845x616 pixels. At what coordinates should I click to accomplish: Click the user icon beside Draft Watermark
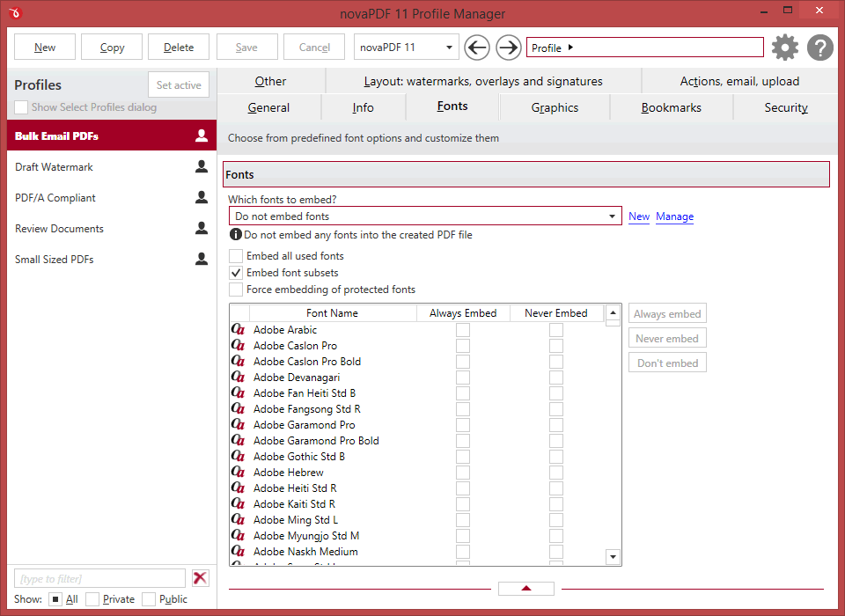click(202, 166)
